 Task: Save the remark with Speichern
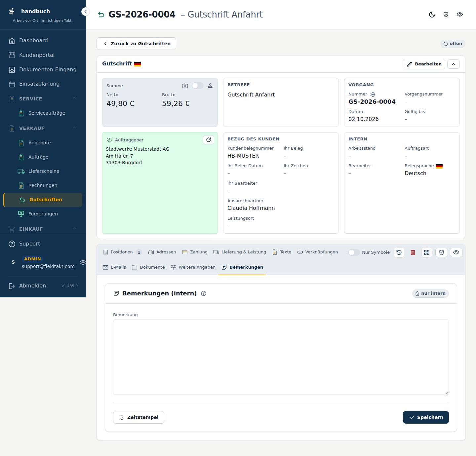click(426, 417)
